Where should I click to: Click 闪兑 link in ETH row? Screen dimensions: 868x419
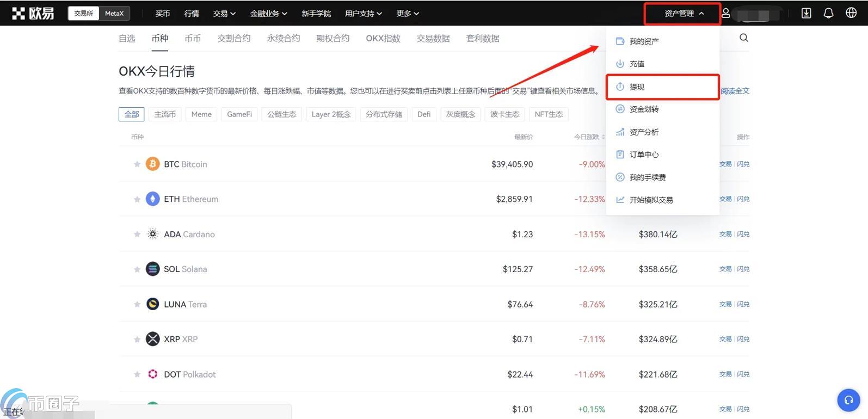[x=743, y=199]
